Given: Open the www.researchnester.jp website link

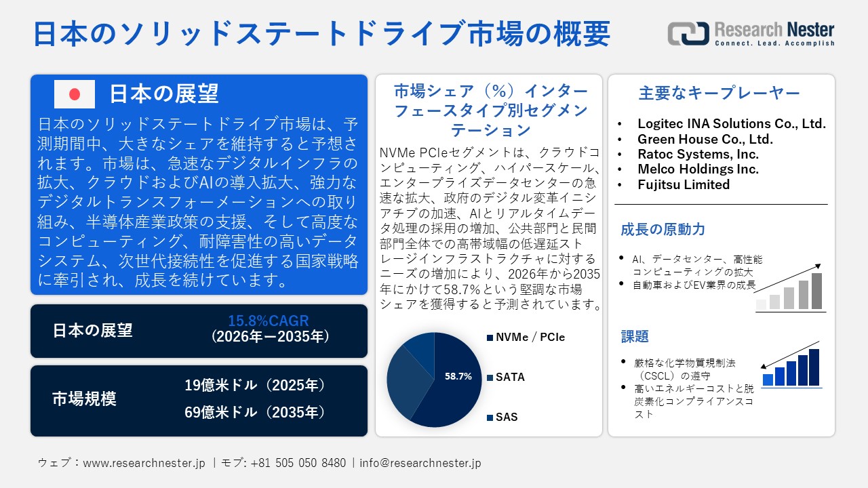Looking at the screenshot, I should coord(143,464).
